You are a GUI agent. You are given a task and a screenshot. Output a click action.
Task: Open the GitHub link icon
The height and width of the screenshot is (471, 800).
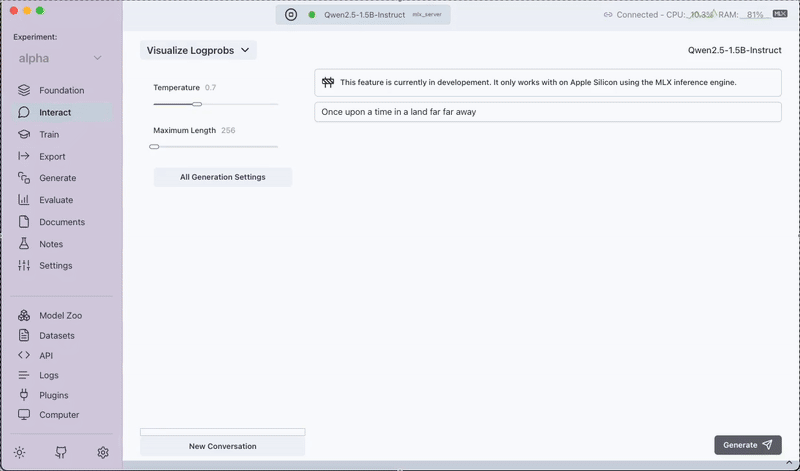61,452
